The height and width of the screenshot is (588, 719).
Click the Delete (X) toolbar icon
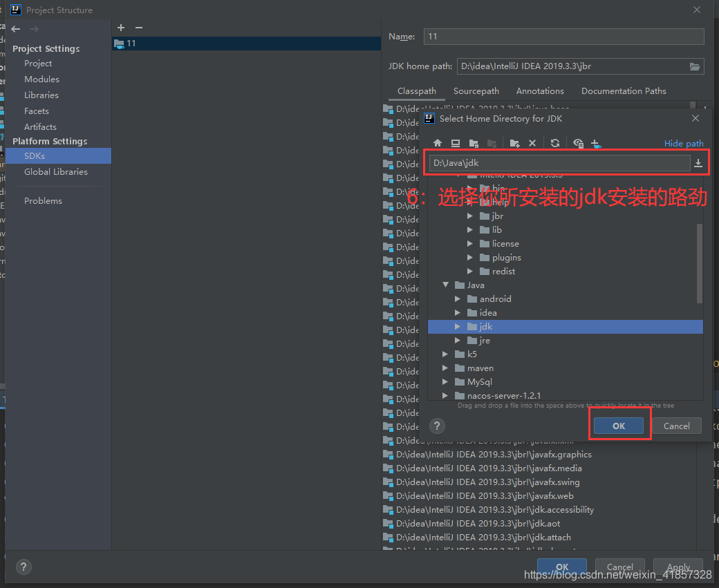coord(532,143)
